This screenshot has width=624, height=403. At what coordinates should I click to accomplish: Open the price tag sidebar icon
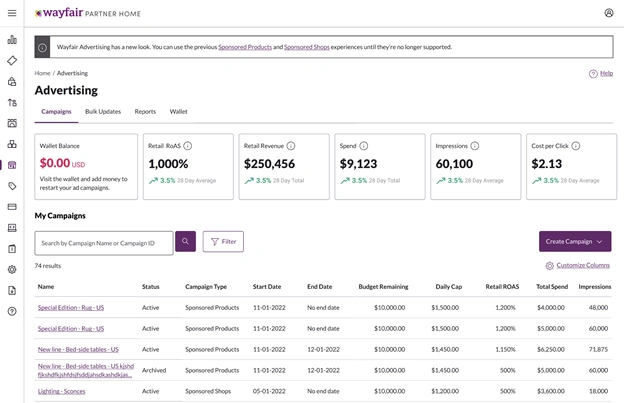12,186
